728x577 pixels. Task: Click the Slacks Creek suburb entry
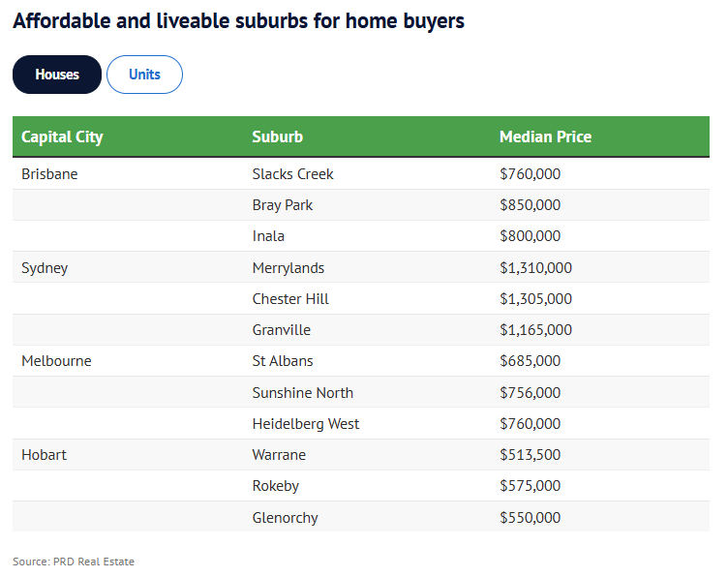click(x=292, y=174)
